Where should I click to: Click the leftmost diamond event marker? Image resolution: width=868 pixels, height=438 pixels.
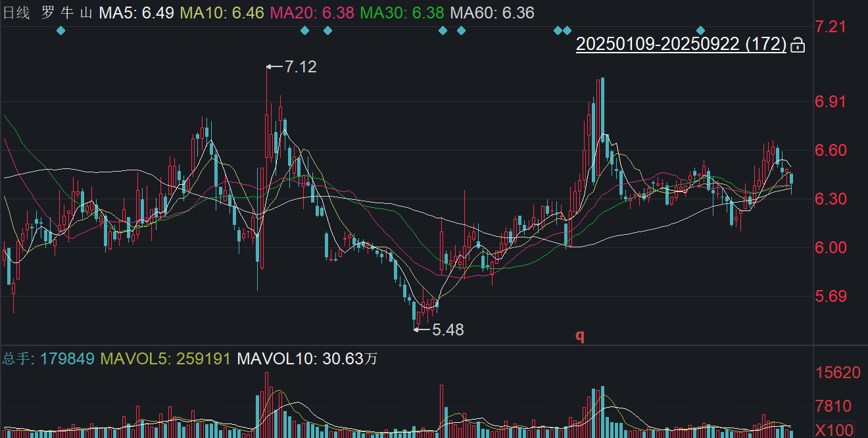click(61, 30)
